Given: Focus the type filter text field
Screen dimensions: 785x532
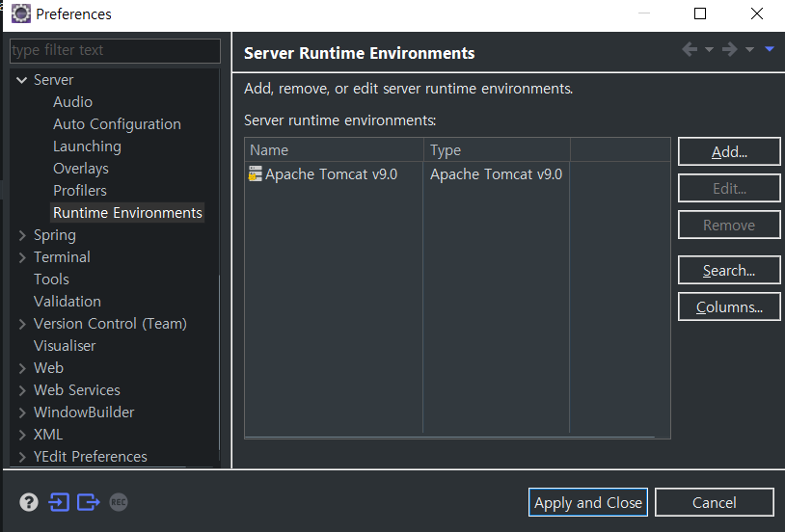Looking at the screenshot, I should (x=115, y=50).
